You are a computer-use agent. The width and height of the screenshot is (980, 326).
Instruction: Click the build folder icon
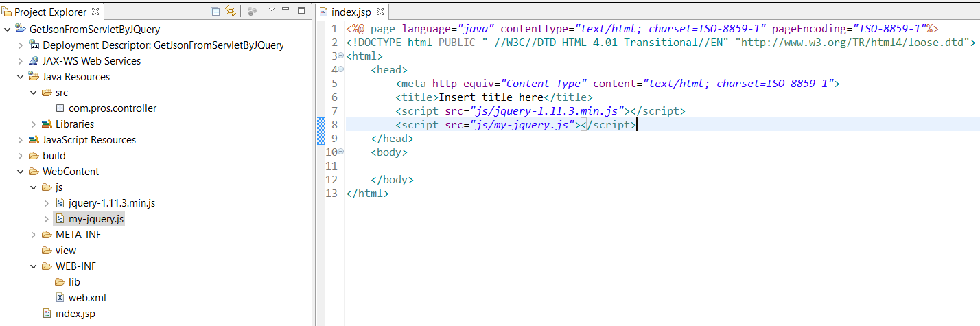[x=34, y=156]
